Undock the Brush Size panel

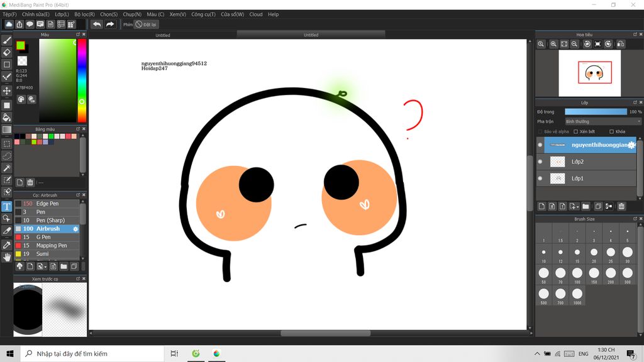[x=635, y=219]
